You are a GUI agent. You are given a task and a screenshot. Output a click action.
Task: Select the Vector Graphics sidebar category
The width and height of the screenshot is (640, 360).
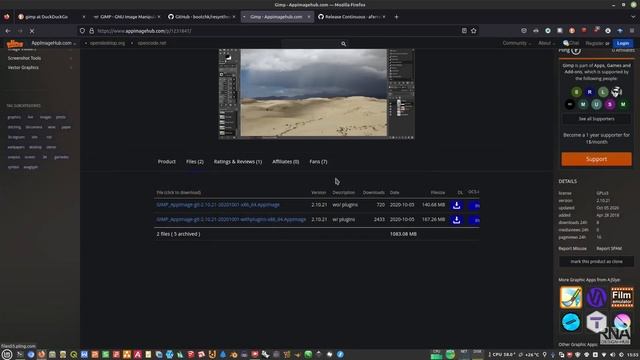(23, 68)
